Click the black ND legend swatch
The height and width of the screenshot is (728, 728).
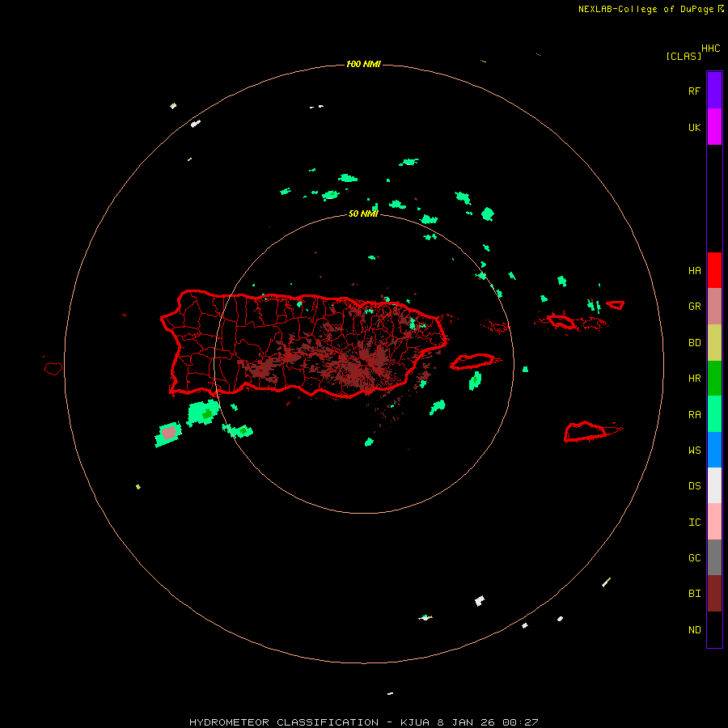pyautogui.click(x=714, y=629)
